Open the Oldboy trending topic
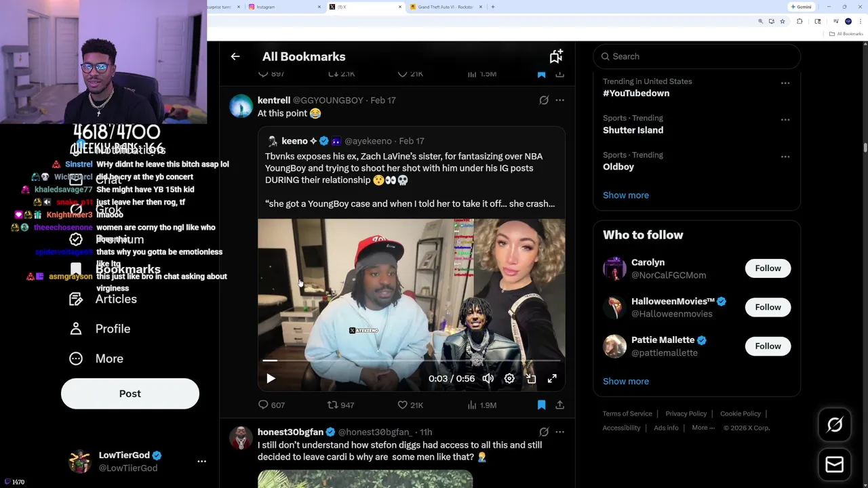This screenshot has width=868, height=488. (618, 167)
